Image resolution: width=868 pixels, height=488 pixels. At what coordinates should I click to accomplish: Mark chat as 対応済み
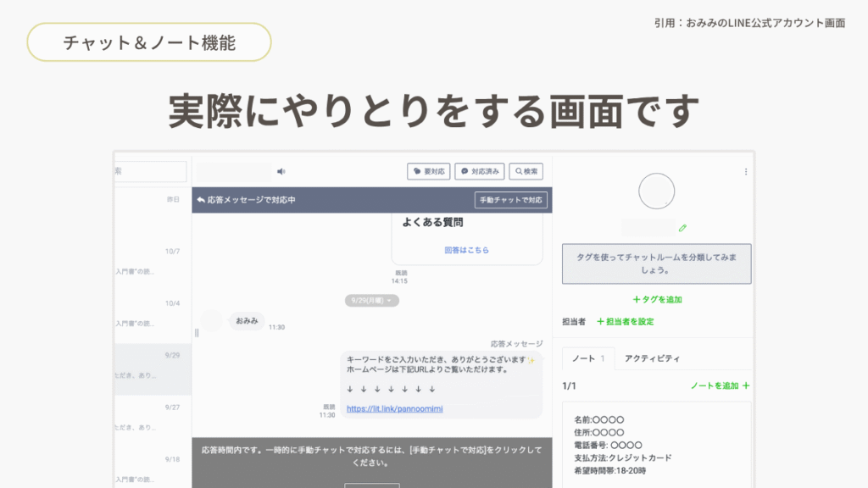tap(480, 171)
